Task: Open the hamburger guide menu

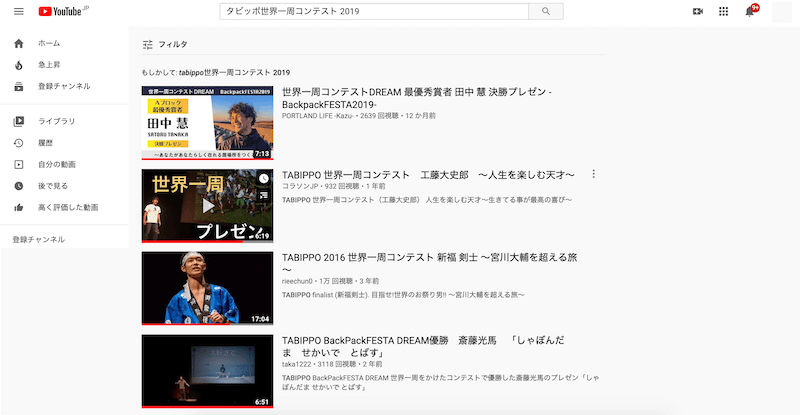Action: pos(19,11)
